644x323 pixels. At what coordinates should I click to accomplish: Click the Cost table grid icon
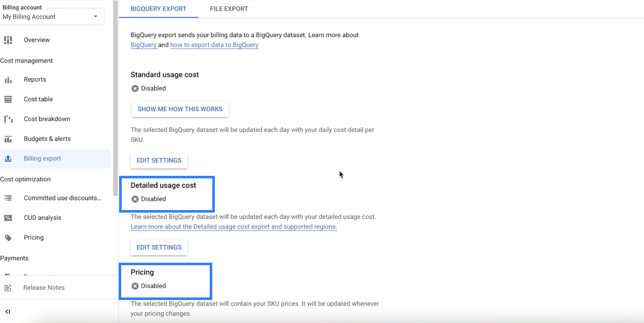click(x=8, y=99)
